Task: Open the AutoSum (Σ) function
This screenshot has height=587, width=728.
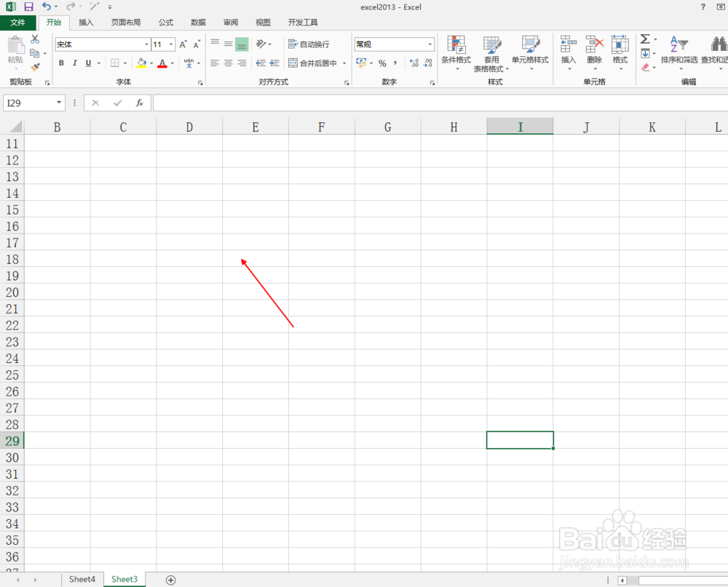Action: coord(646,39)
